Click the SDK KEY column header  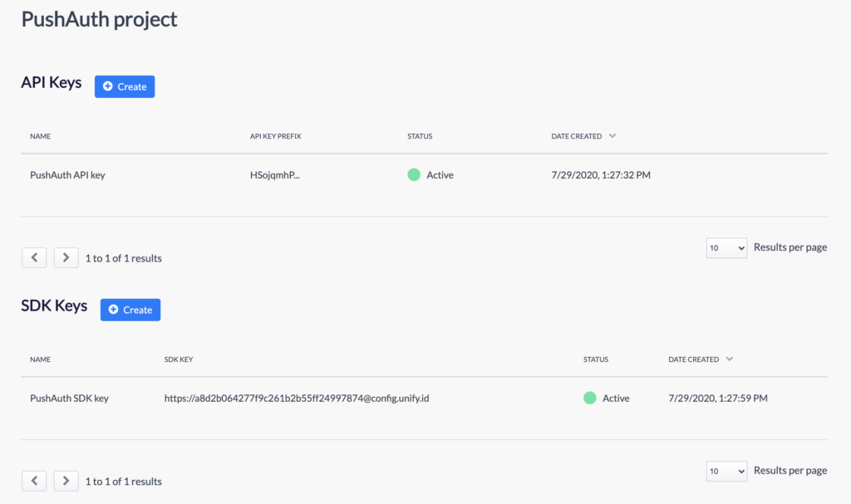(179, 360)
